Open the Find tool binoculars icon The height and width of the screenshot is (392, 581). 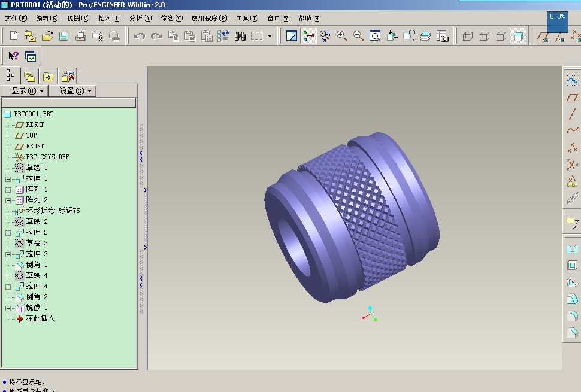tap(240, 36)
